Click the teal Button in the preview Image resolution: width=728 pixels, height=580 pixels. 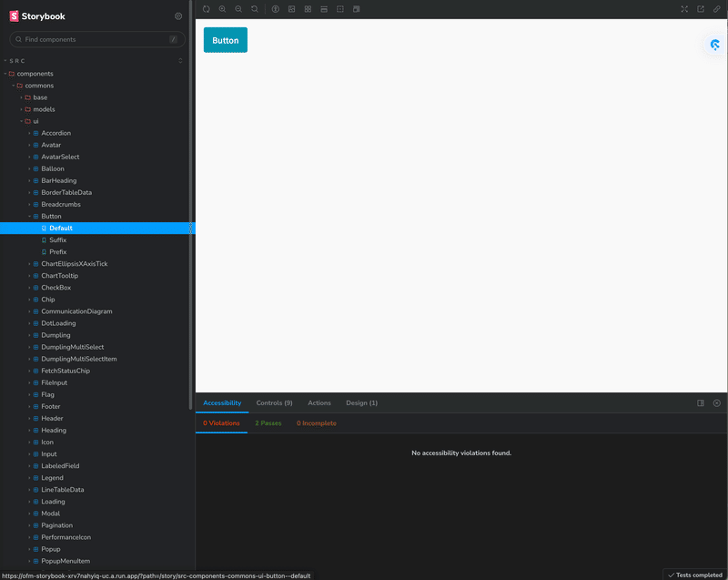pos(226,40)
